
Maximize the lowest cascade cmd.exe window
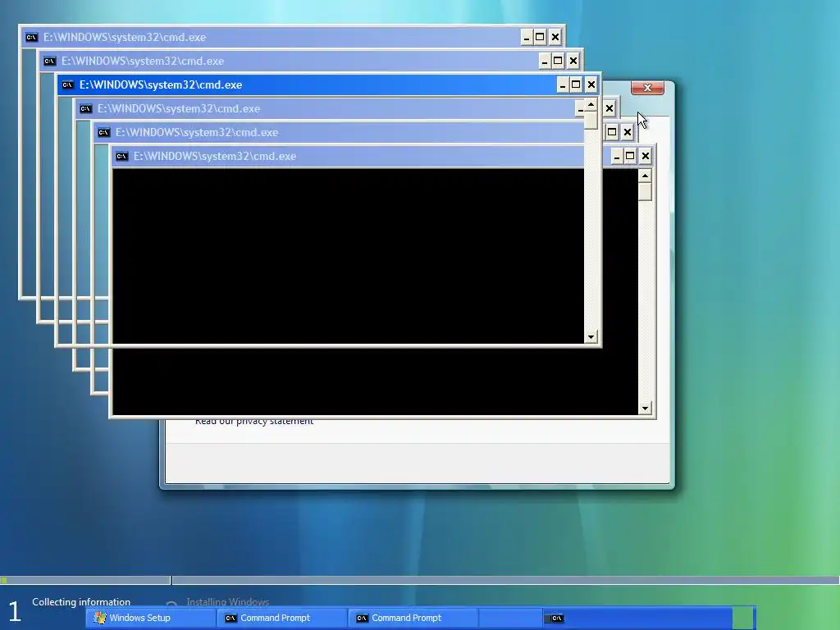630,157
